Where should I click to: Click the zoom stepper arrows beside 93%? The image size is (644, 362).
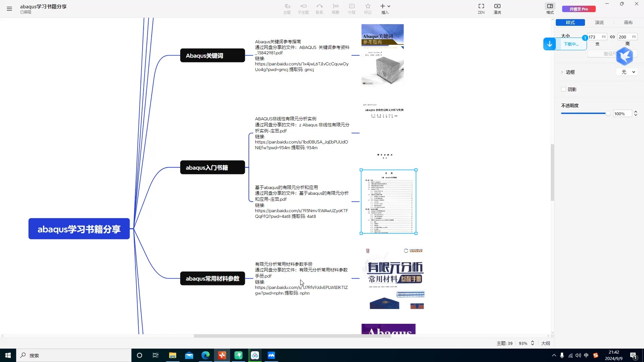point(532,343)
